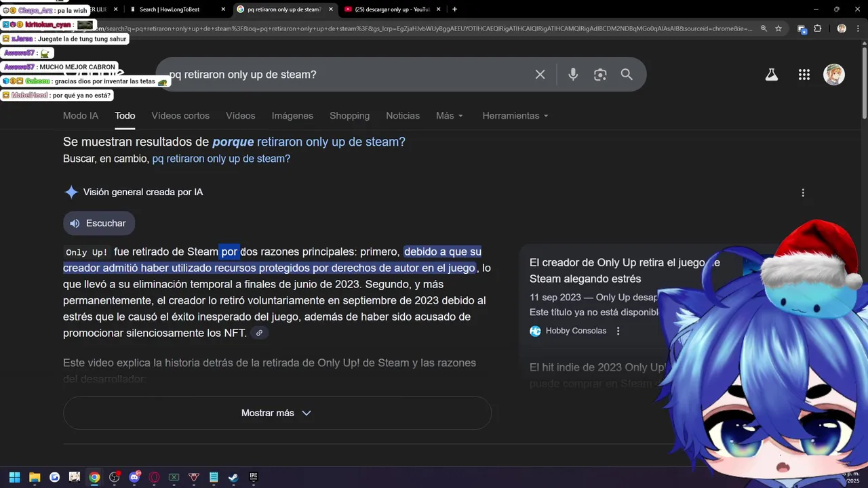This screenshot has height=488, width=868.
Task: Start voice search with microphone icon
Action: coord(573,75)
